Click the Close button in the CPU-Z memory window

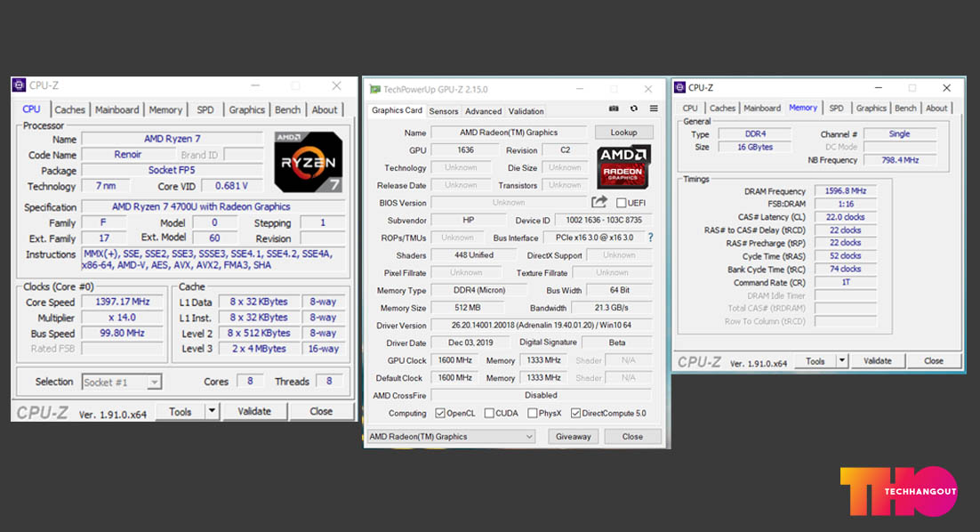point(934,360)
